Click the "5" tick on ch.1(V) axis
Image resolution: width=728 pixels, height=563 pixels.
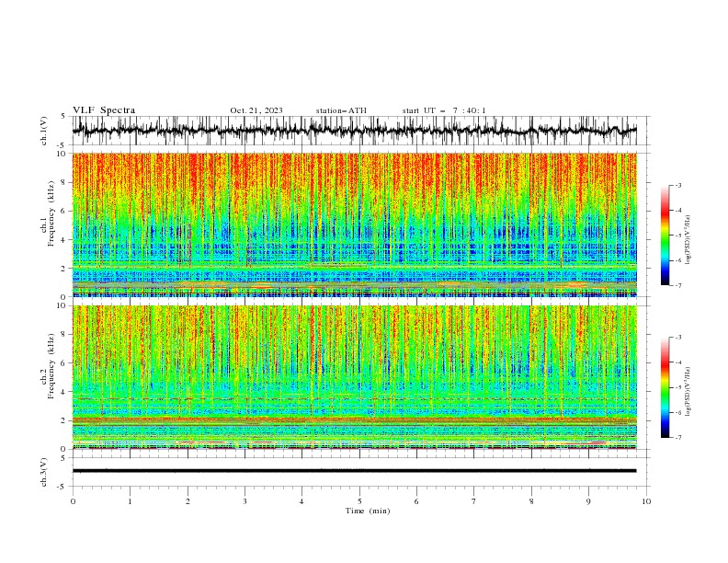(63, 116)
